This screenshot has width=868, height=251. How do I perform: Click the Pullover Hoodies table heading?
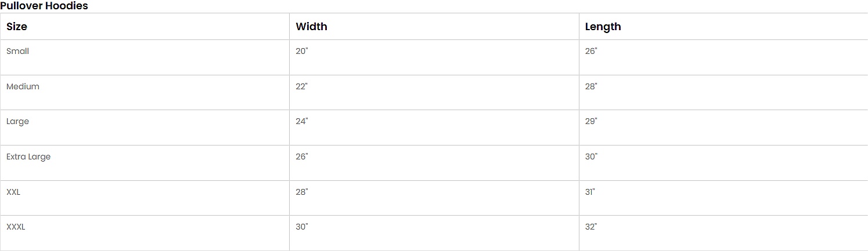pos(44,6)
